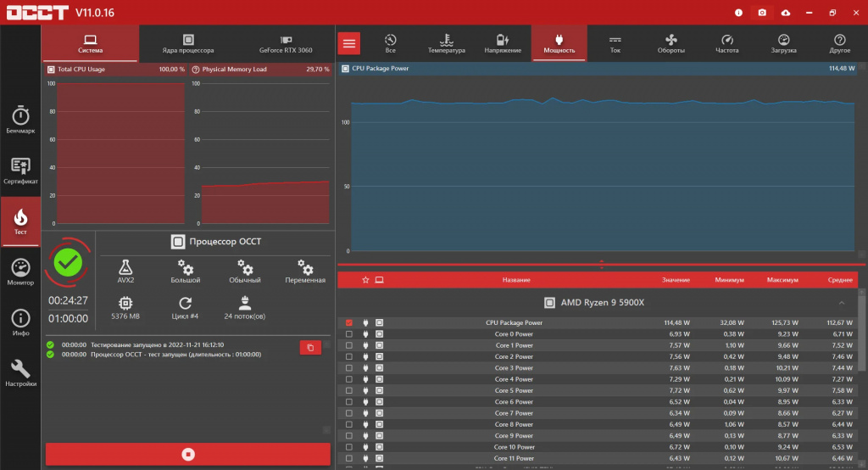Sort by Максимум column header

coord(782,280)
